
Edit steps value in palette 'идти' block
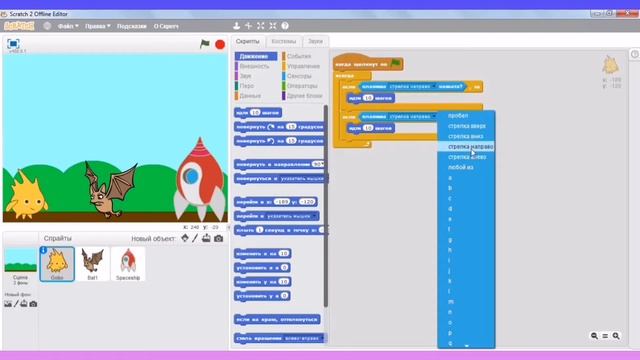255,113
